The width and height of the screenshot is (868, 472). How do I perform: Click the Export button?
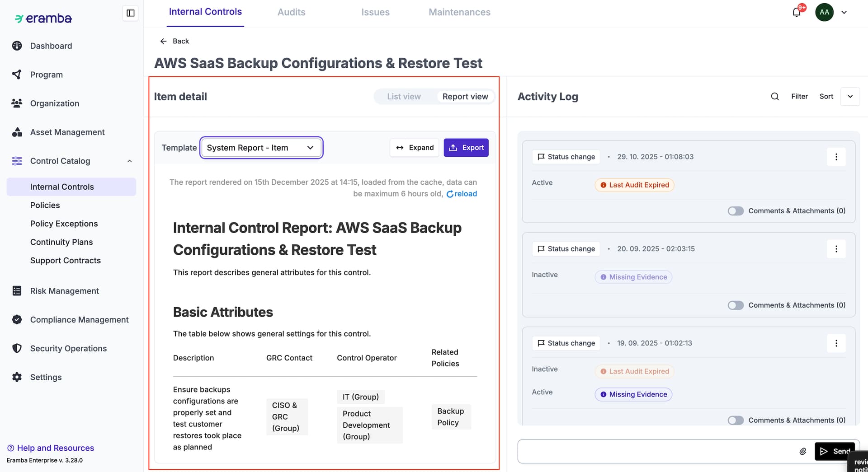(x=466, y=148)
